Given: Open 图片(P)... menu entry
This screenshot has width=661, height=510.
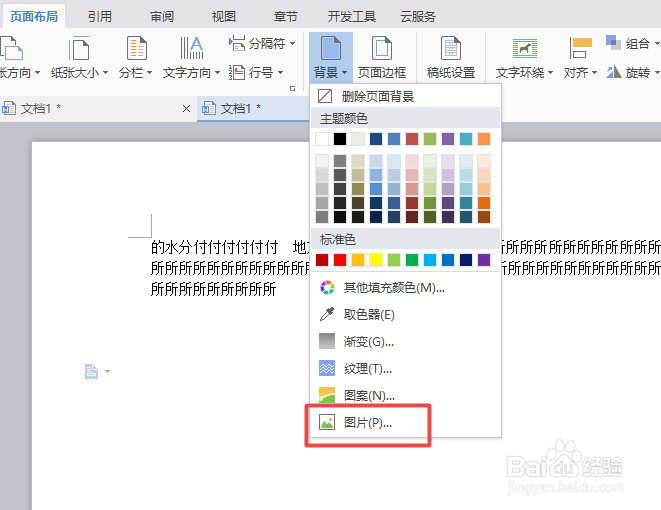Looking at the screenshot, I should coord(406,422).
